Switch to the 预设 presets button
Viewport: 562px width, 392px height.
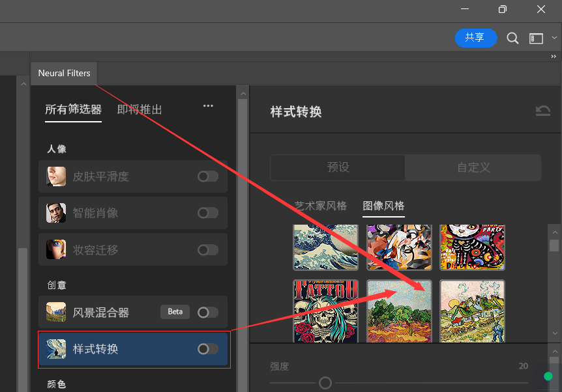click(x=338, y=167)
